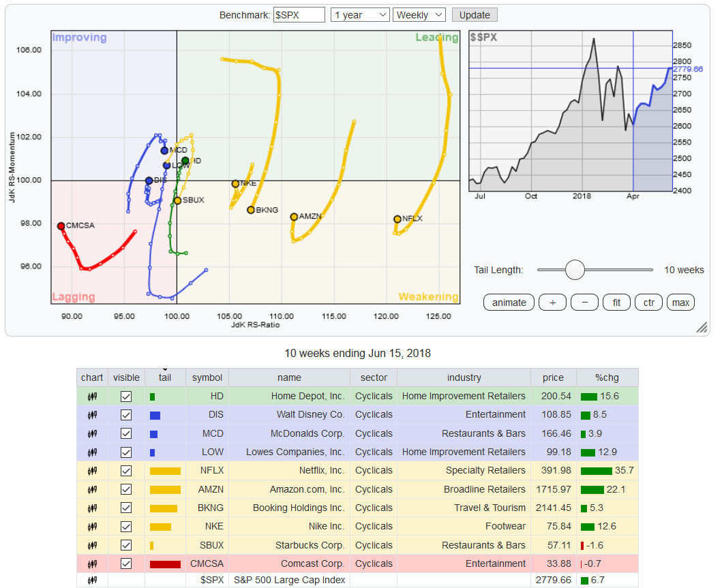Click the Update button
The height and width of the screenshot is (588, 722).
(x=475, y=15)
